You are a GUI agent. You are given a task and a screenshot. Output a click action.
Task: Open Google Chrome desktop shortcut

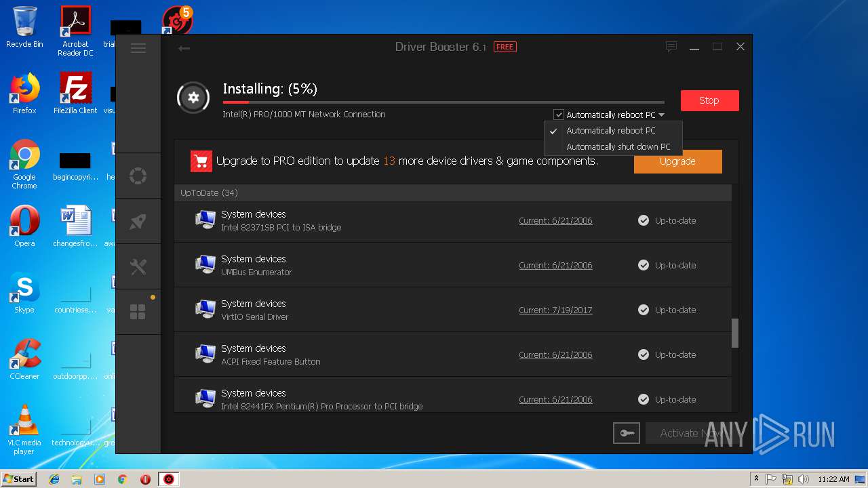point(24,165)
